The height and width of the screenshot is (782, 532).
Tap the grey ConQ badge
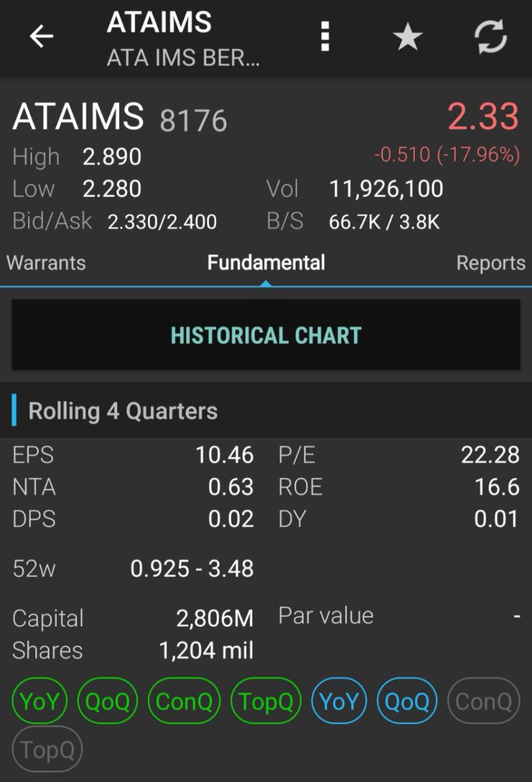pos(484,701)
